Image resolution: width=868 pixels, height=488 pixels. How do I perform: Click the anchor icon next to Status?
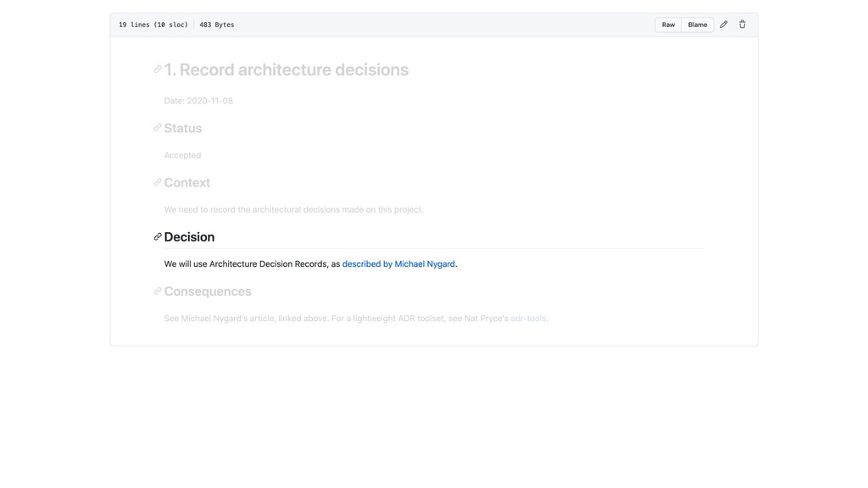pos(158,128)
